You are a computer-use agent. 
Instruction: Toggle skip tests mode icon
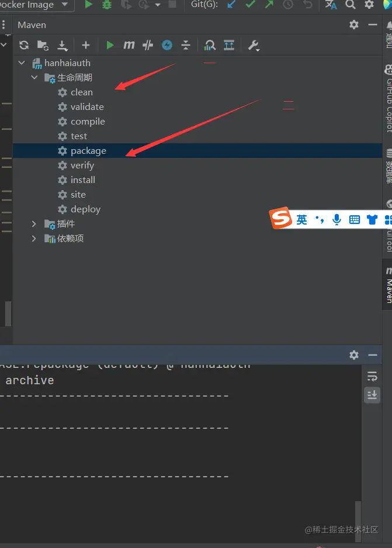[167, 45]
